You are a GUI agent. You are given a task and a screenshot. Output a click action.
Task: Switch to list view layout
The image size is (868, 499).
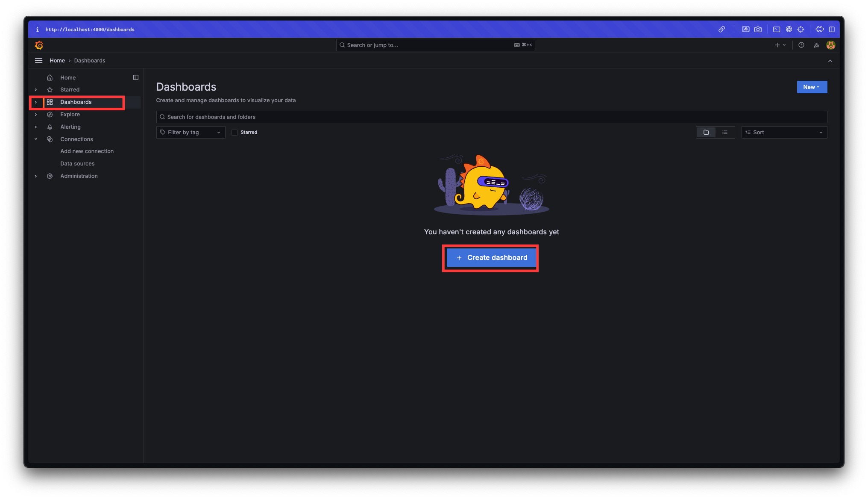click(x=725, y=132)
